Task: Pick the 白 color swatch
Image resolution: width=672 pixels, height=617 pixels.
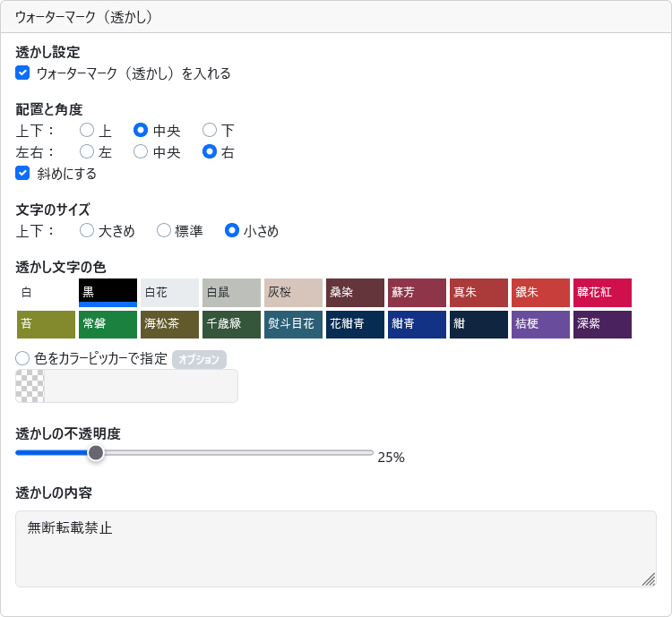Action: coord(46,293)
